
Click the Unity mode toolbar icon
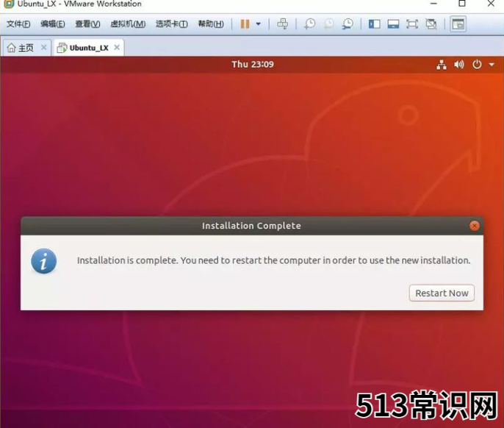click(431, 24)
